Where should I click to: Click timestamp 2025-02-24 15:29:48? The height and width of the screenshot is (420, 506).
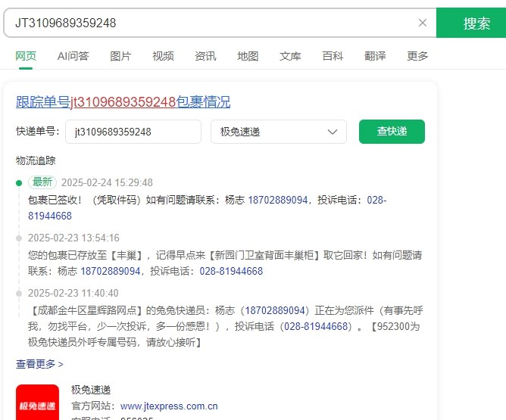pos(107,183)
